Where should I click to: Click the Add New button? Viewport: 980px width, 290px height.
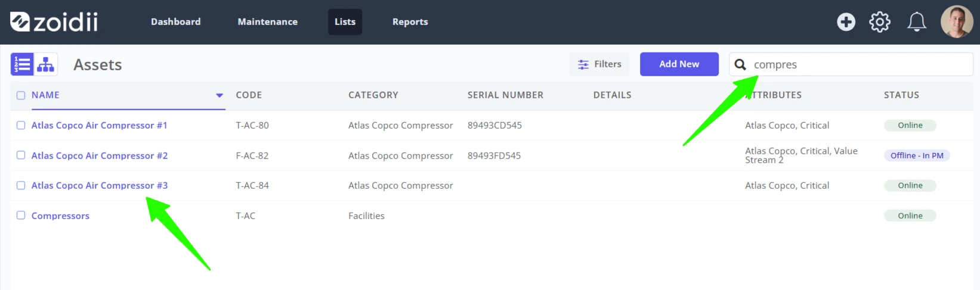tap(679, 64)
